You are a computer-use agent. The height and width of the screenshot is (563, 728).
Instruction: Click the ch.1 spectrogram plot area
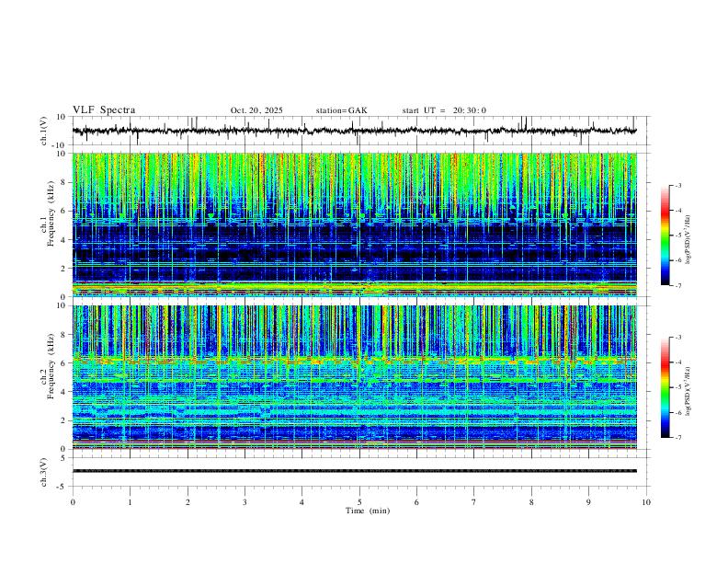pos(355,224)
